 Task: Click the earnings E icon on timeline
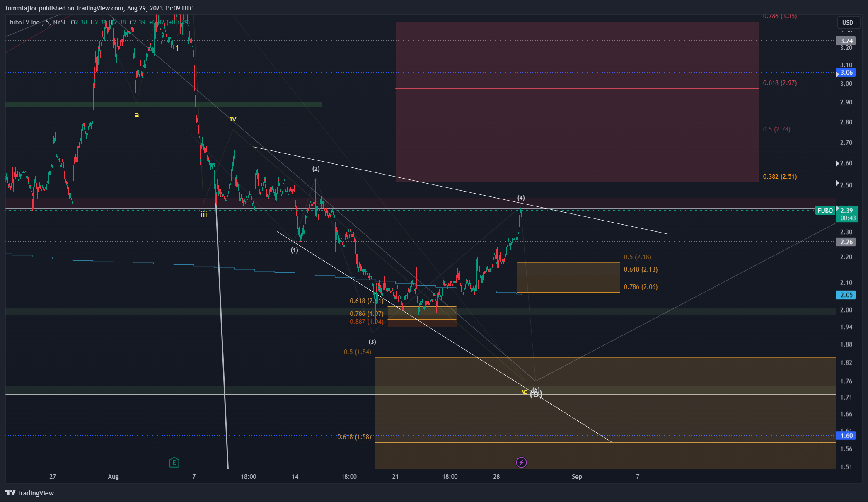click(174, 462)
